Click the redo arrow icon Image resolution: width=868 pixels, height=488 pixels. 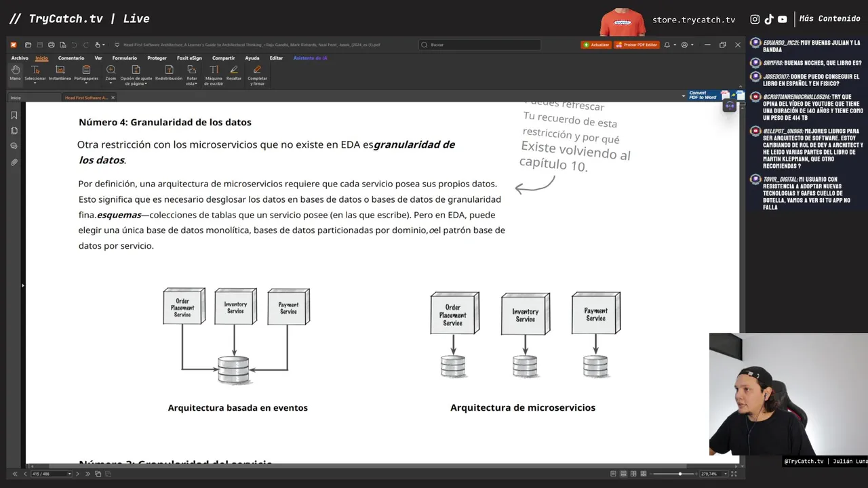tap(85, 45)
